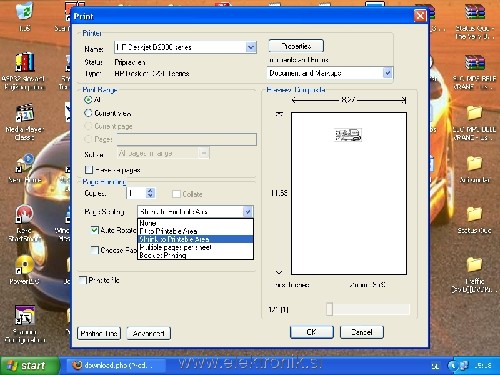Open the Documents and Markups dropdown
This screenshot has height=375, width=500.
(x=387, y=73)
